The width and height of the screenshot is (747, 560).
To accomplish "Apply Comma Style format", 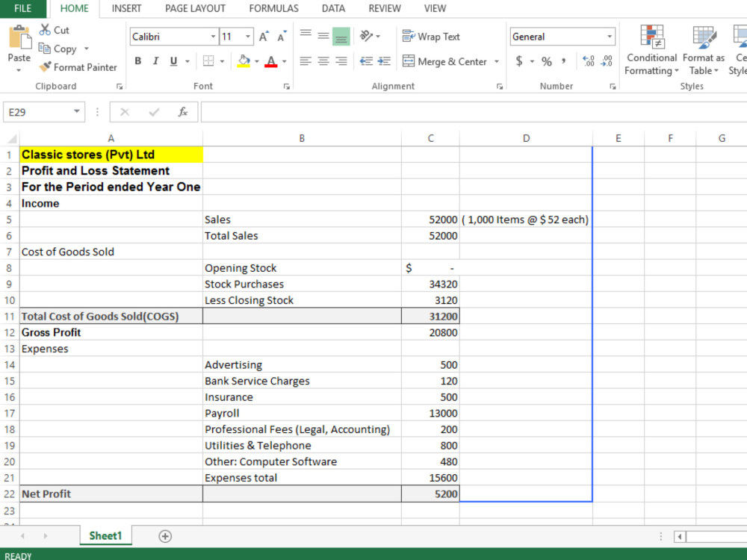I will tap(563, 61).
